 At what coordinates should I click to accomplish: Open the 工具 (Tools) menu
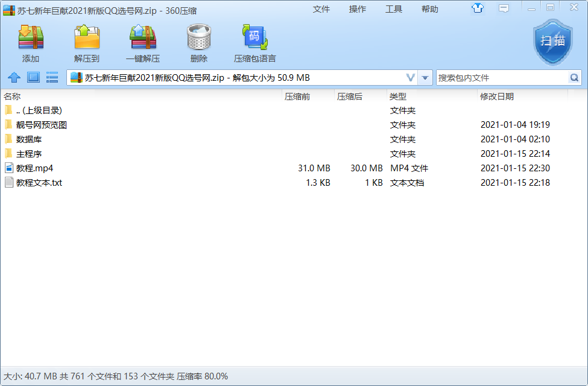tap(394, 9)
